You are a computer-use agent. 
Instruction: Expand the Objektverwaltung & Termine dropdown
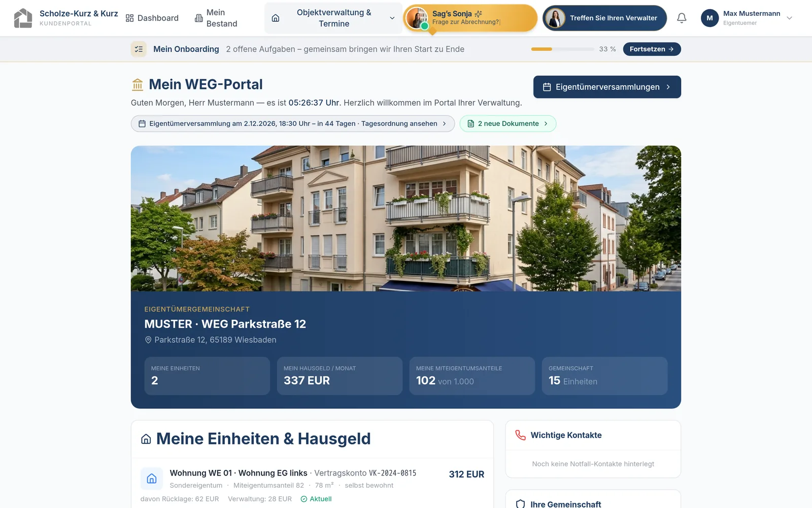(x=333, y=18)
